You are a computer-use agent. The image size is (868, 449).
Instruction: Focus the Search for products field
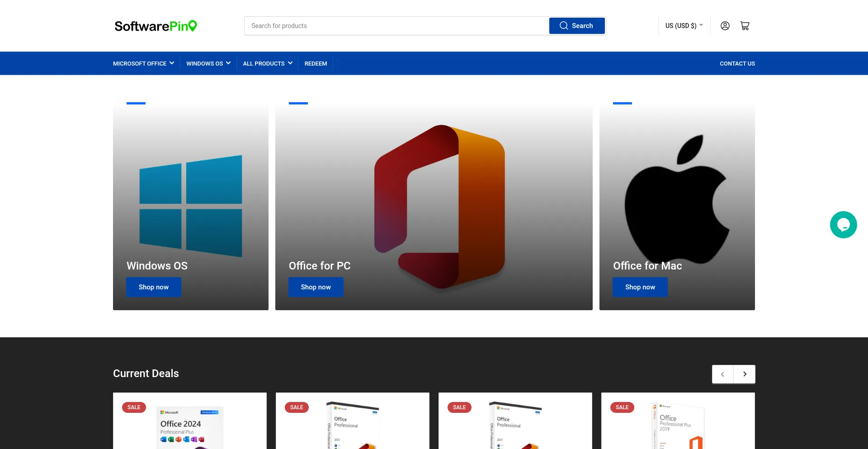396,26
